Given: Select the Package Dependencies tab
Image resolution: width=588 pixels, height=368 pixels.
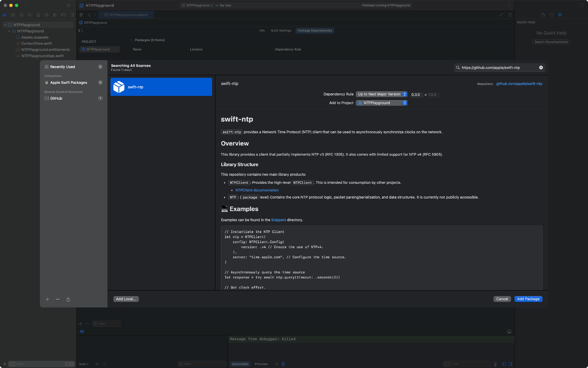Looking at the screenshot, I should click(315, 31).
